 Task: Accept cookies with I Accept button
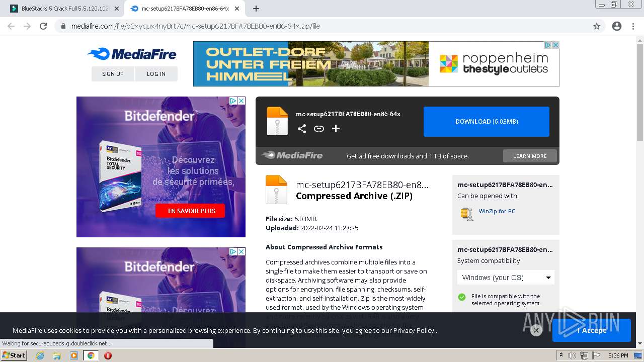592,330
